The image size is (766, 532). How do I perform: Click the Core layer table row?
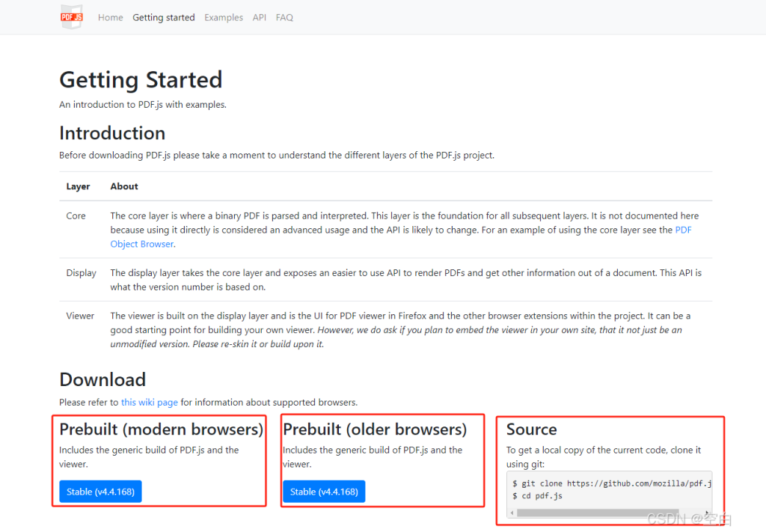pyautogui.click(x=385, y=230)
